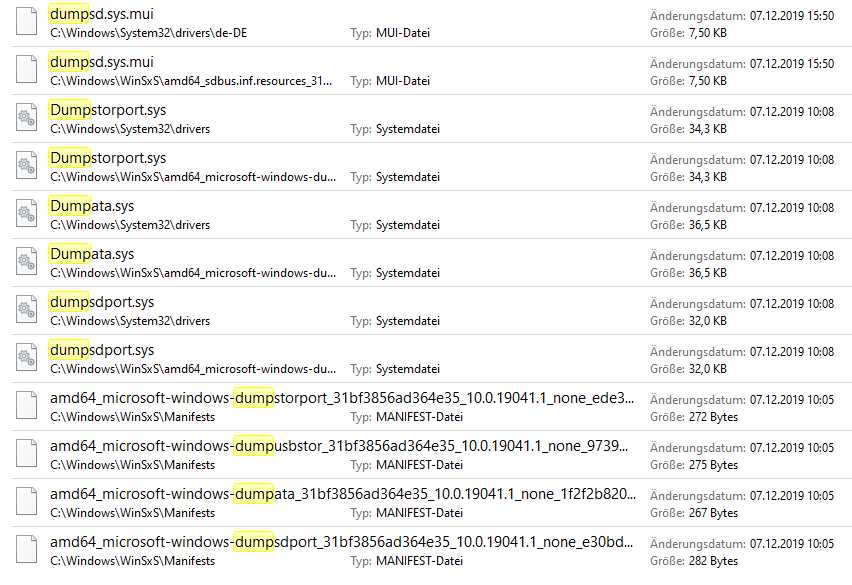The width and height of the screenshot is (852, 585).
Task: Click the gear icon of dumpsdport.sys in WinSxS
Action: (27, 357)
